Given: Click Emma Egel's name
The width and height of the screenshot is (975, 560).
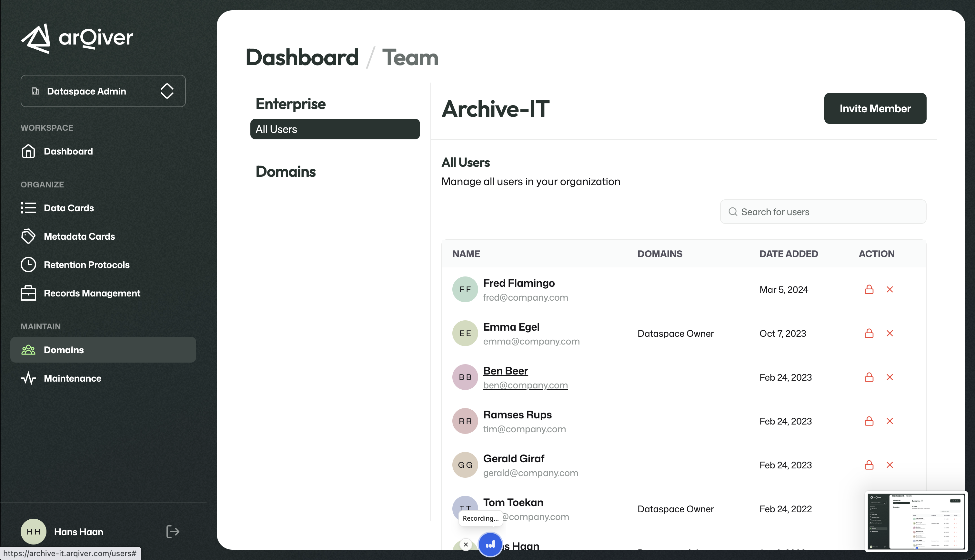Looking at the screenshot, I should click(x=511, y=327).
